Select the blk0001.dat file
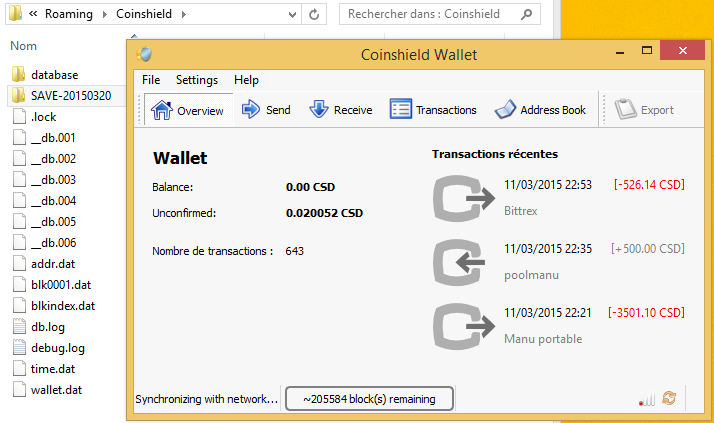The height and width of the screenshot is (423, 714). click(61, 285)
